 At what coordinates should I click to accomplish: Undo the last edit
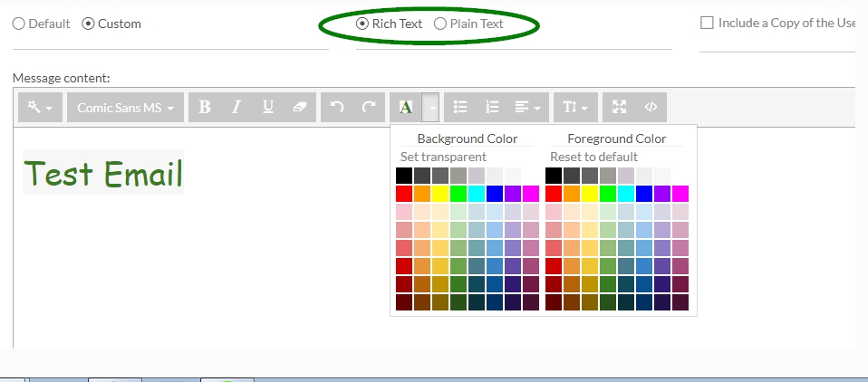point(336,107)
